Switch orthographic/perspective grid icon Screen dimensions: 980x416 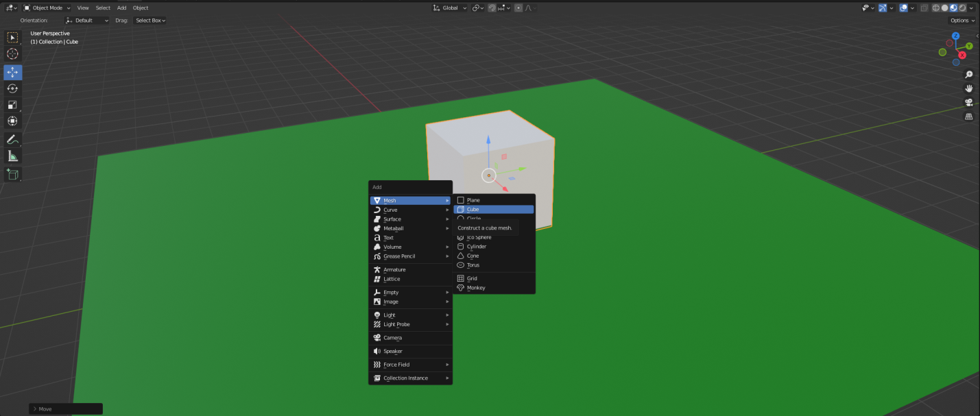click(x=969, y=117)
